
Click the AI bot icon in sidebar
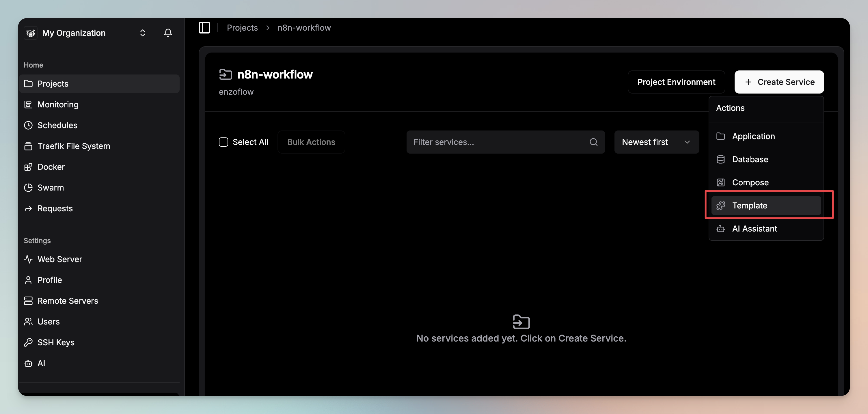28,363
